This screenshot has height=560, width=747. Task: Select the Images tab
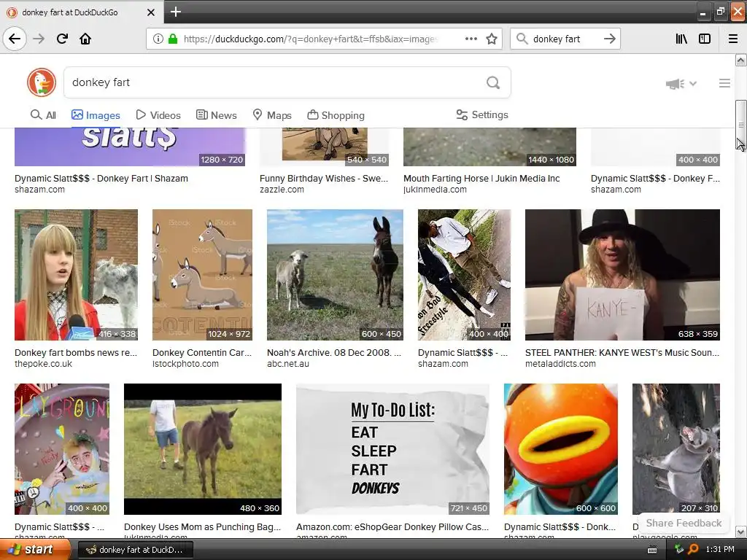coord(96,114)
